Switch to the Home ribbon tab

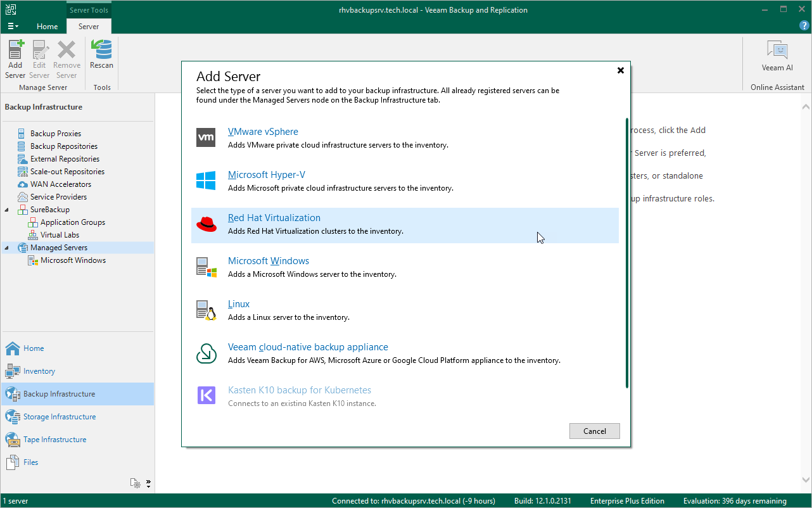coord(47,27)
